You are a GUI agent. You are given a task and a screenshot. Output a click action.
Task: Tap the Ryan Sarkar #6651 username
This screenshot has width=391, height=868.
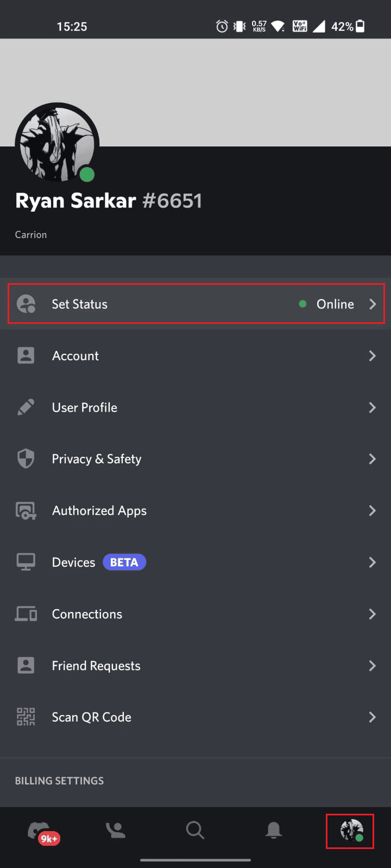pyautogui.click(x=109, y=201)
